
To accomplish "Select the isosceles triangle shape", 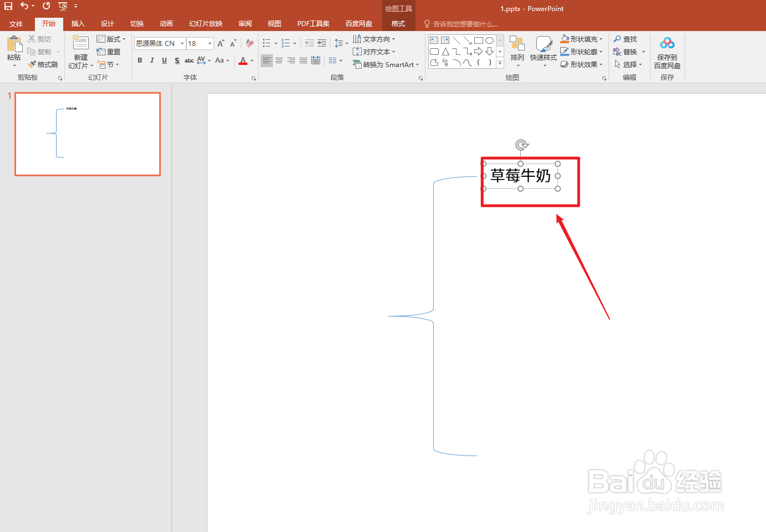I will click(445, 51).
